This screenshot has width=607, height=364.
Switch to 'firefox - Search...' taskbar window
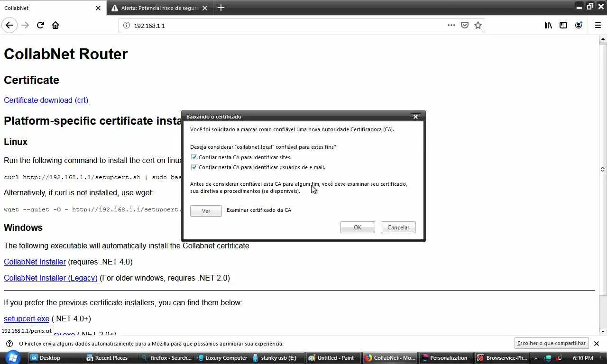167,358
